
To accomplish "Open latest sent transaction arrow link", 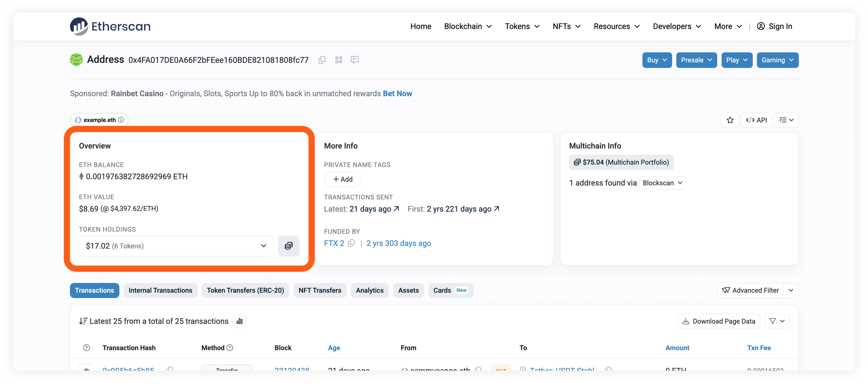I will pyautogui.click(x=396, y=209).
